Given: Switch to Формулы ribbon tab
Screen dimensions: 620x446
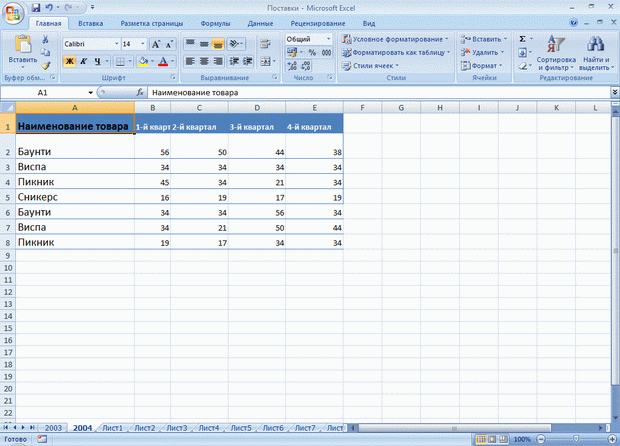Looking at the screenshot, I should (215, 23).
